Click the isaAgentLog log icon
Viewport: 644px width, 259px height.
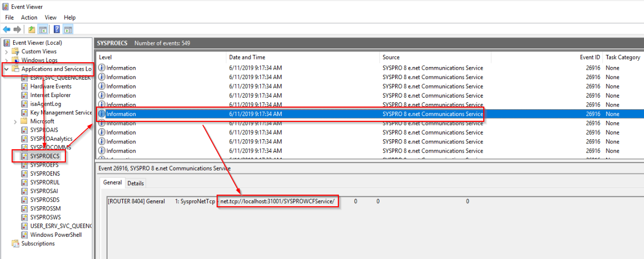[24, 104]
